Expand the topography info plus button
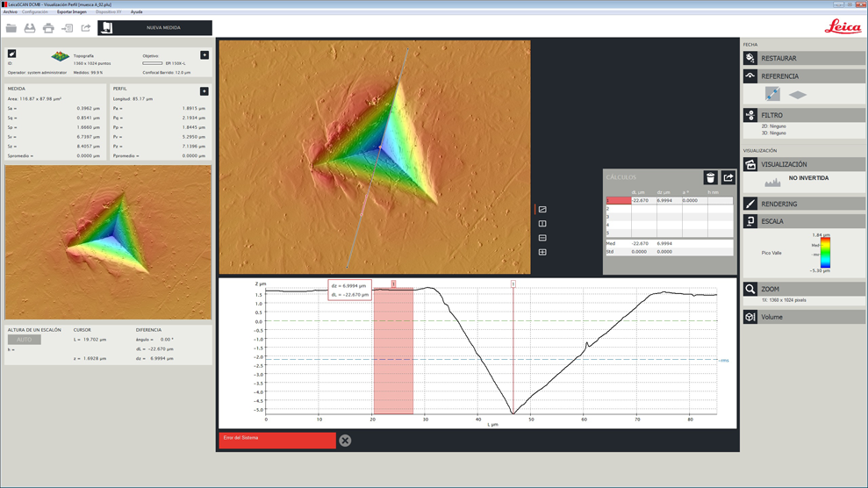The image size is (868, 488). (204, 55)
